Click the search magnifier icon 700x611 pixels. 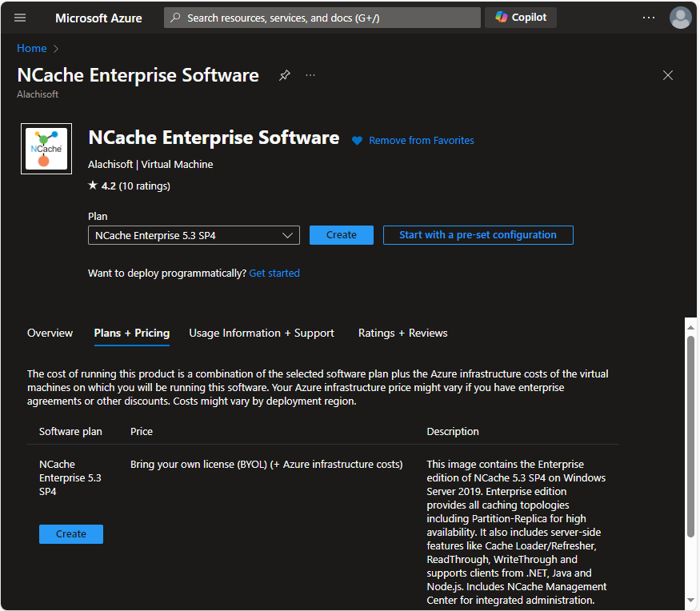click(175, 18)
